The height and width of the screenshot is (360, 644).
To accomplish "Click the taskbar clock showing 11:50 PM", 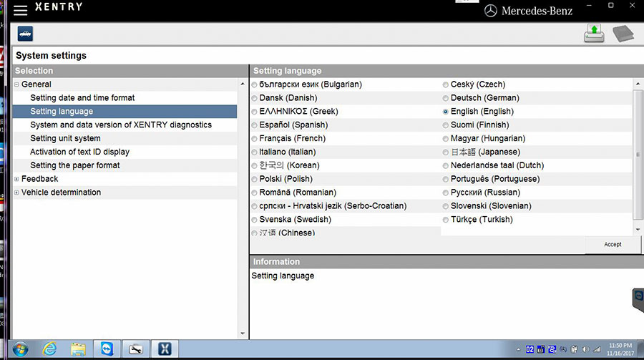I will tap(620, 349).
